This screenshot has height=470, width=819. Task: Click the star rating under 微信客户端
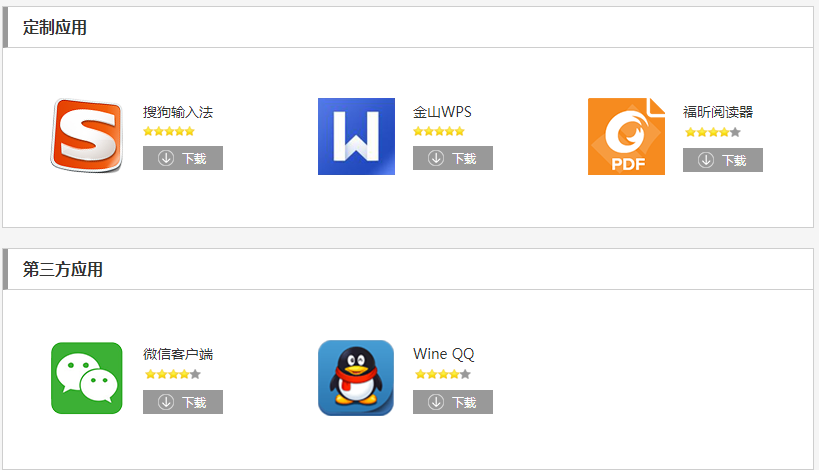(x=173, y=374)
